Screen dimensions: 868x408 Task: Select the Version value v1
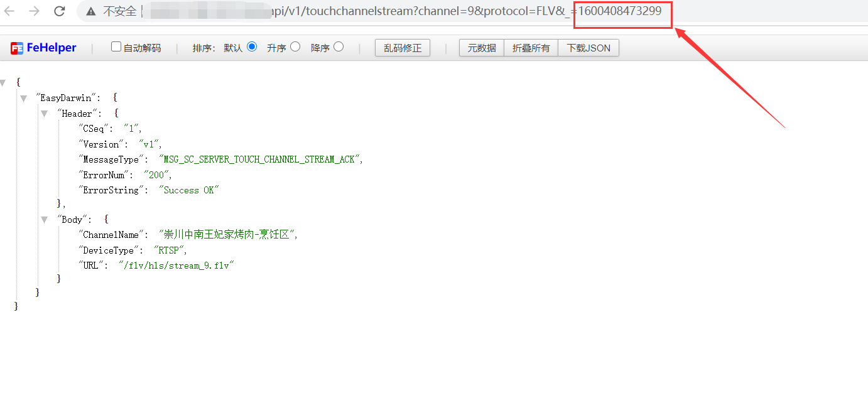pos(149,144)
